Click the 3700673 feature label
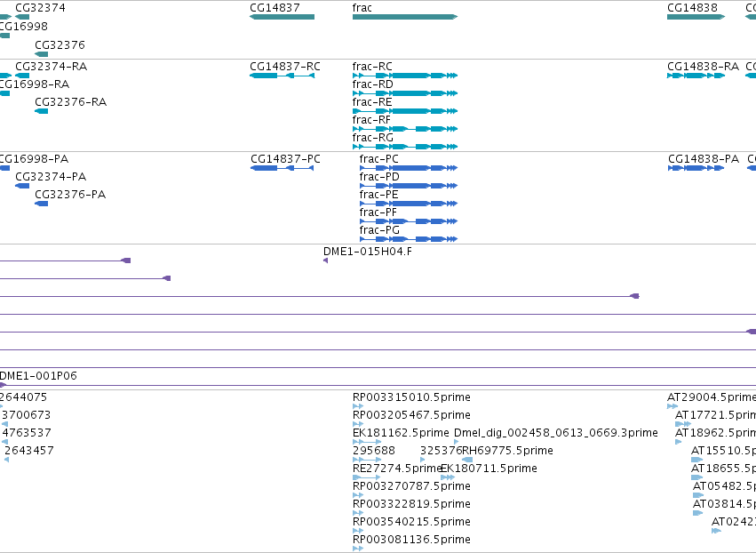The height and width of the screenshot is (553, 756). tap(26, 415)
